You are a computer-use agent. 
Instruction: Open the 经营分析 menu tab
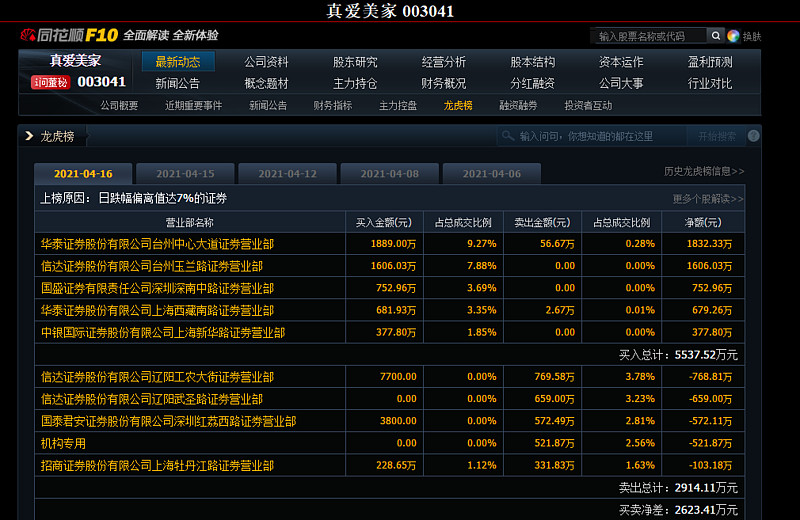[443, 62]
